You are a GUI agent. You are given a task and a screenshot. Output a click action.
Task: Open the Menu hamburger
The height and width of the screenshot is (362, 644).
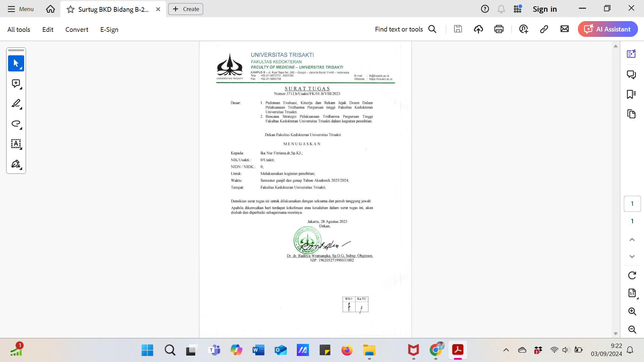20,9
